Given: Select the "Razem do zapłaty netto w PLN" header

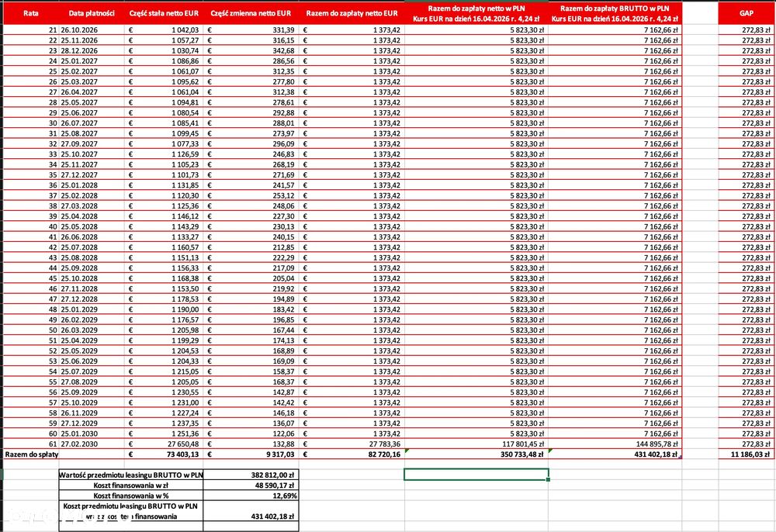Looking at the screenshot, I should point(476,13).
